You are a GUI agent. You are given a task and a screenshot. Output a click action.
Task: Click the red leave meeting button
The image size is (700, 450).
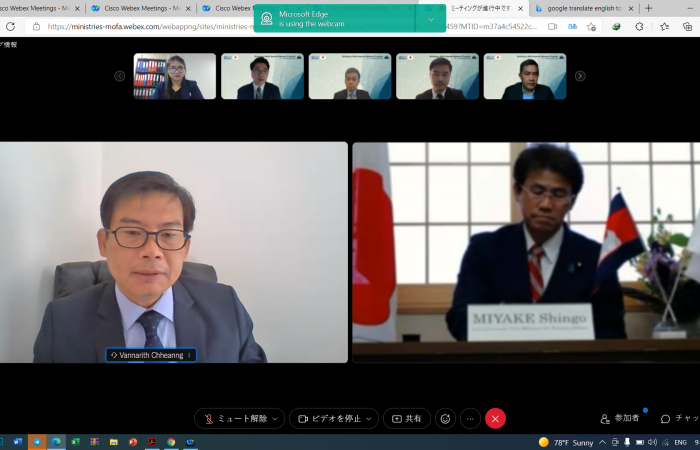click(x=495, y=419)
